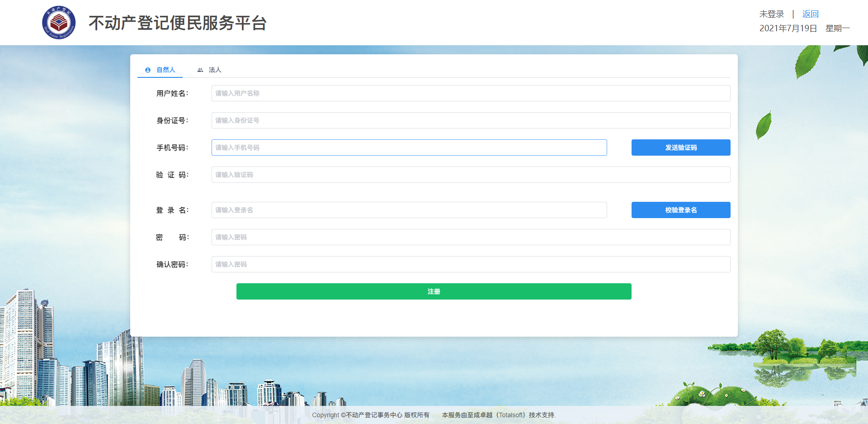868x424 pixels.
Task: Click the person icon beside 自然人
Action: coord(148,70)
